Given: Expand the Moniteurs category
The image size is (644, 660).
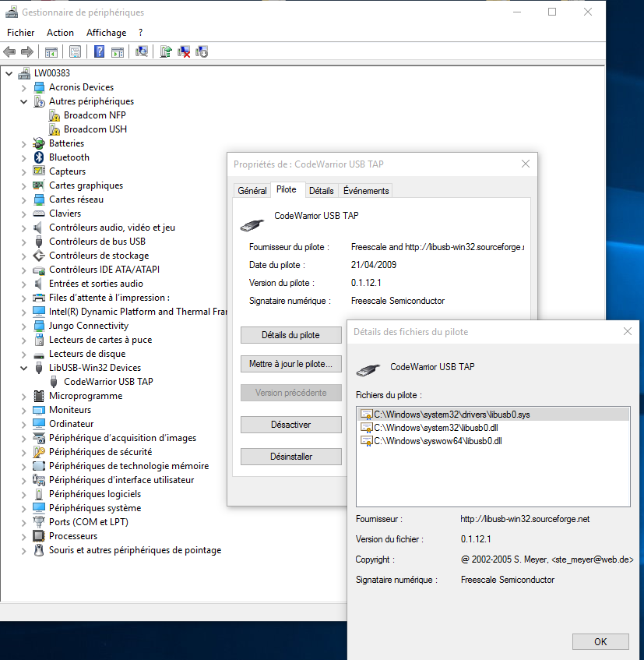Looking at the screenshot, I should click(x=24, y=410).
